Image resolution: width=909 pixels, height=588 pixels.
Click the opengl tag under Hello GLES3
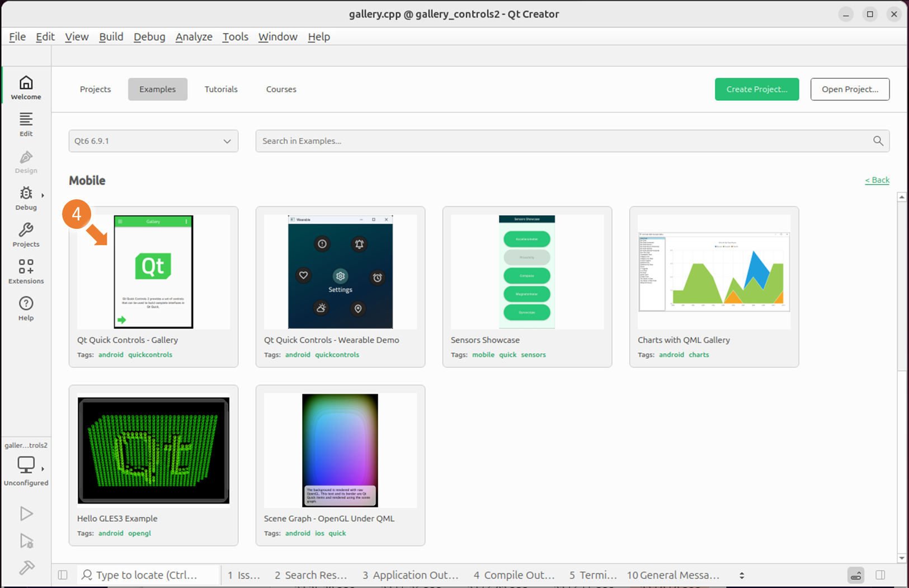pyautogui.click(x=139, y=533)
